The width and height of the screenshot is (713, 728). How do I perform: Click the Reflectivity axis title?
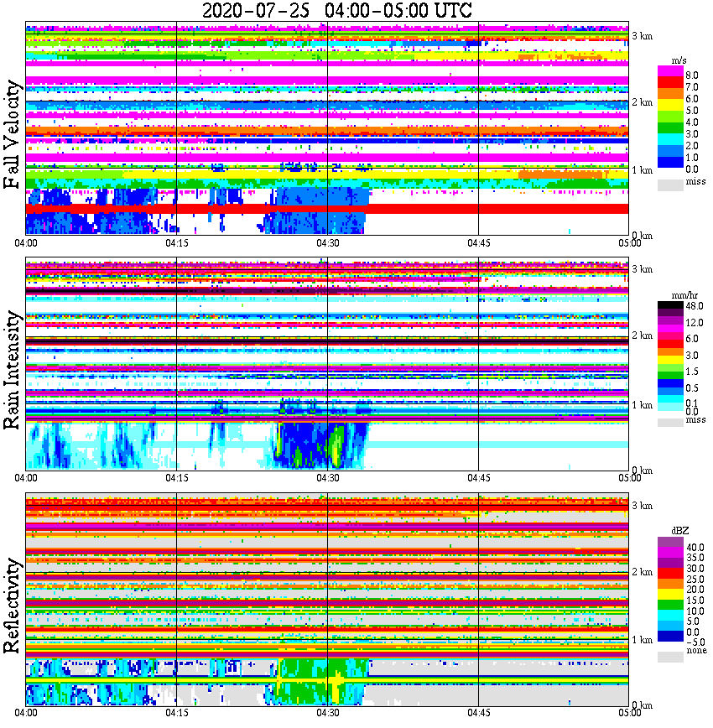(x=12, y=606)
